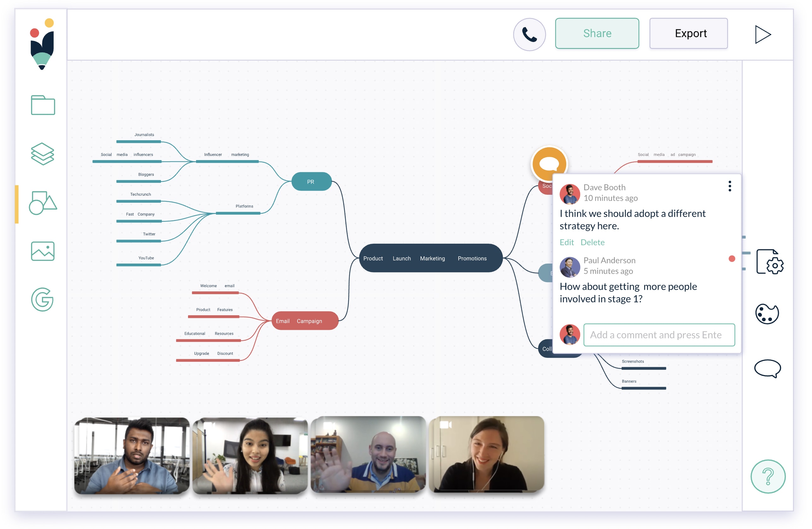The height and width of the screenshot is (529, 812).
Task: Open three-dot menu on Dave Booth comment
Action: (x=730, y=186)
